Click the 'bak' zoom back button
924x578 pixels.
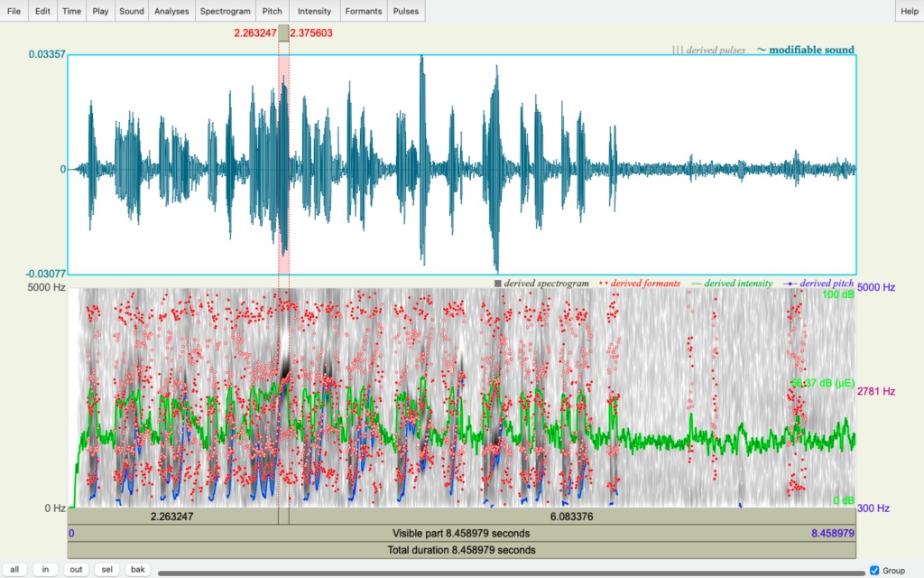point(137,570)
